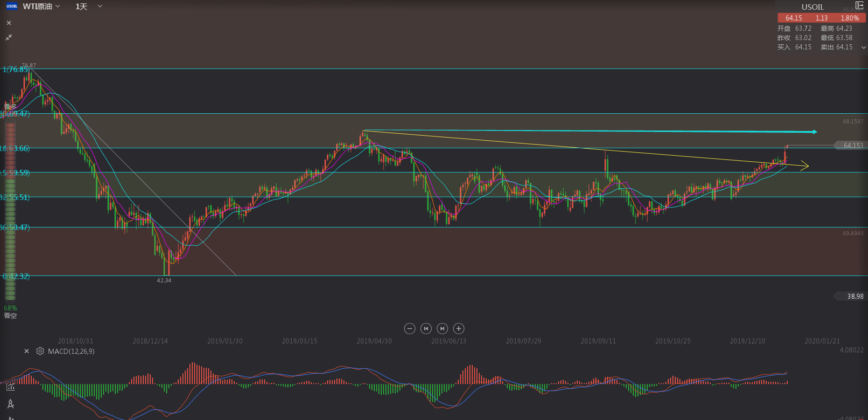Click the shrink chart arrows icon

[9, 37]
